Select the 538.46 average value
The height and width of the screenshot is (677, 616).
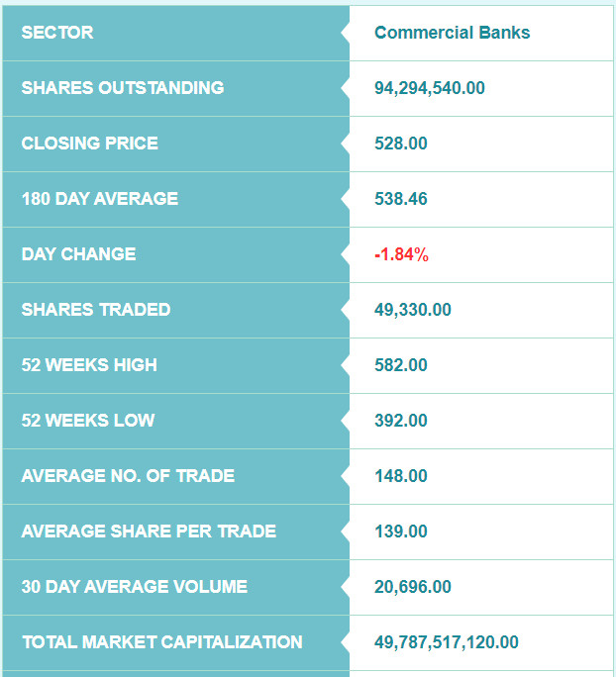[400, 199]
